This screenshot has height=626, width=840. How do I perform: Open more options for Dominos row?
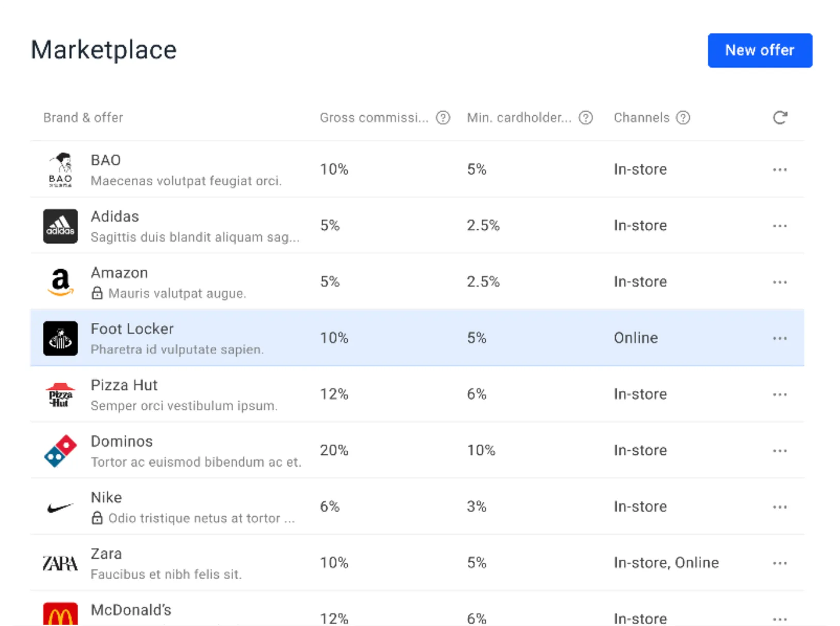(780, 450)
